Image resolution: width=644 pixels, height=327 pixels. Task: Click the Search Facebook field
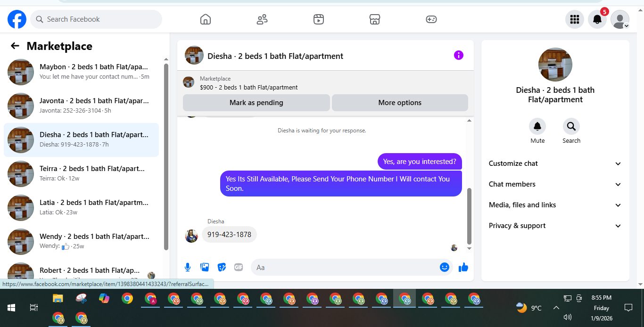point(96,19)
